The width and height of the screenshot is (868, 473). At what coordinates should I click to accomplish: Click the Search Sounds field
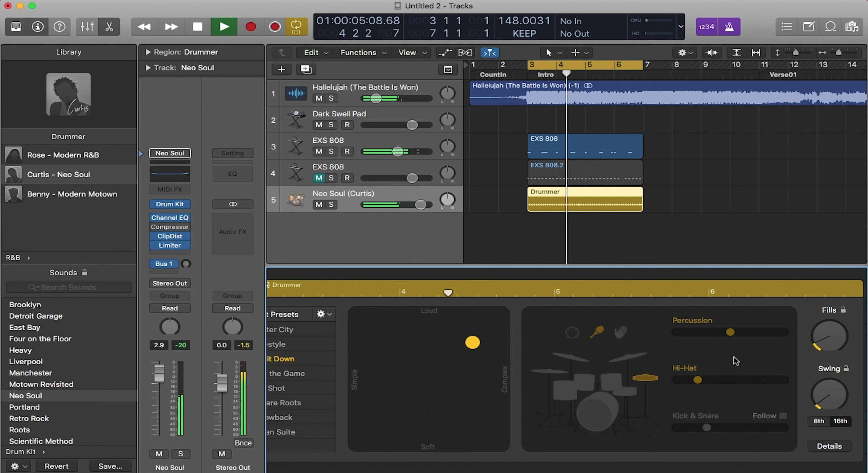coord(69,287)
